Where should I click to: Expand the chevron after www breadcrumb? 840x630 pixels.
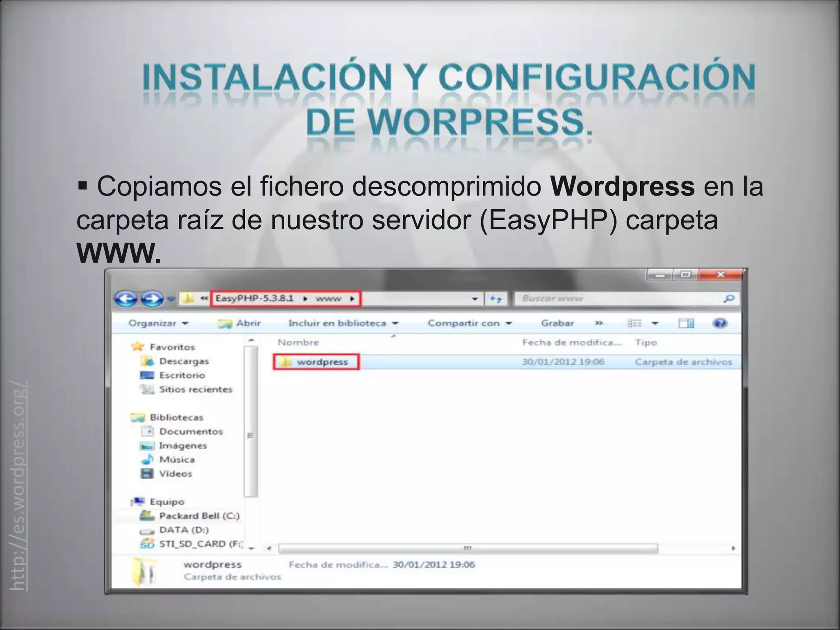(352, 299)
